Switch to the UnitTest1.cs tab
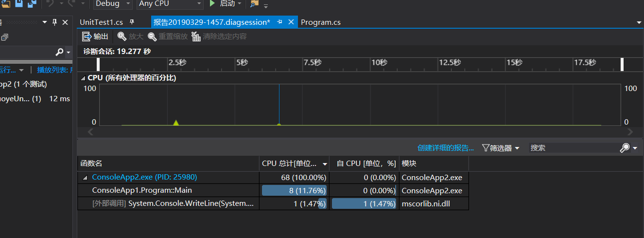Viewport: 644px width, 238px height. [x=101, y=22]
